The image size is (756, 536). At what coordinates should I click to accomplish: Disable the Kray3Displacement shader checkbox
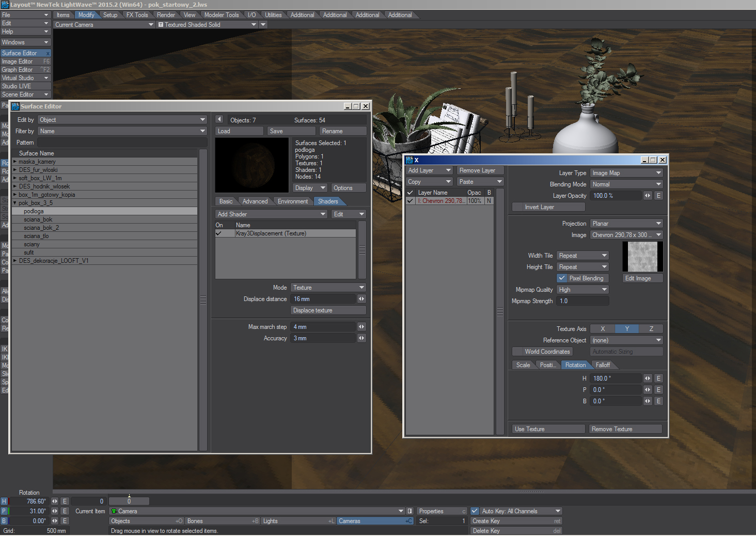[219, 233]
